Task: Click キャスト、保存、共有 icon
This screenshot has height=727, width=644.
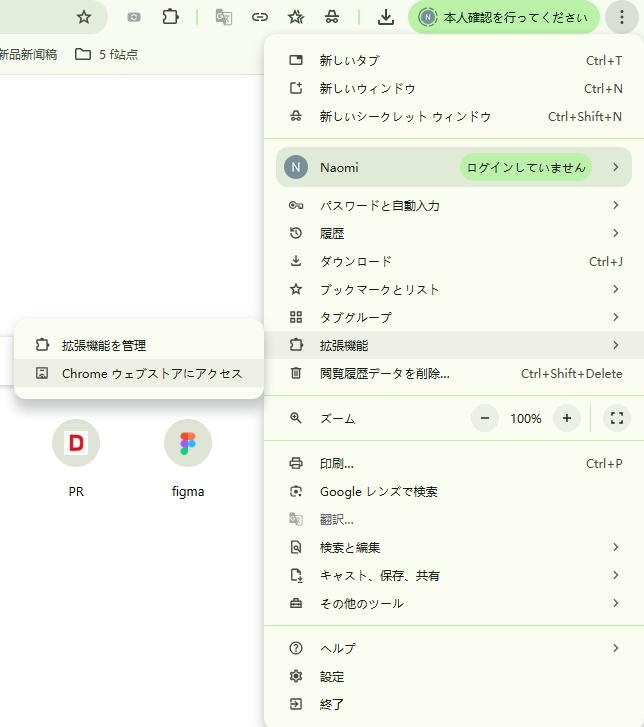Action: click(296, 575)
